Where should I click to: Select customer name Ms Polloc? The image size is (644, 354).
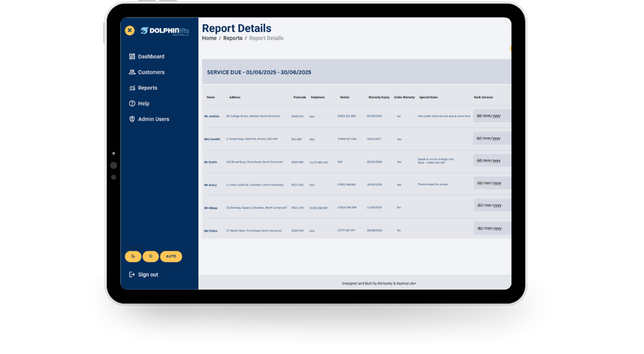211,231
